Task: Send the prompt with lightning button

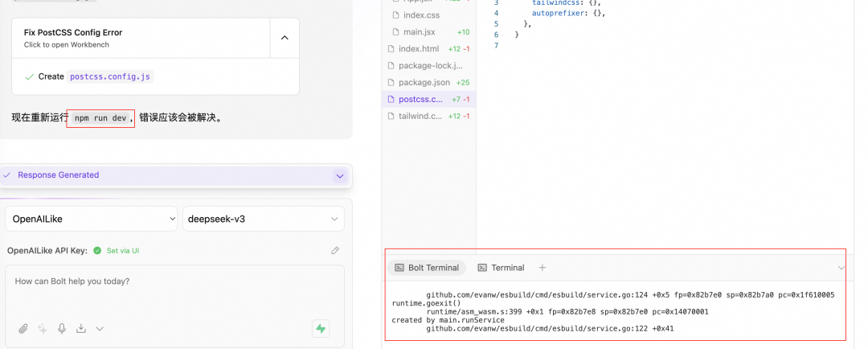Action: pos(321,328)
